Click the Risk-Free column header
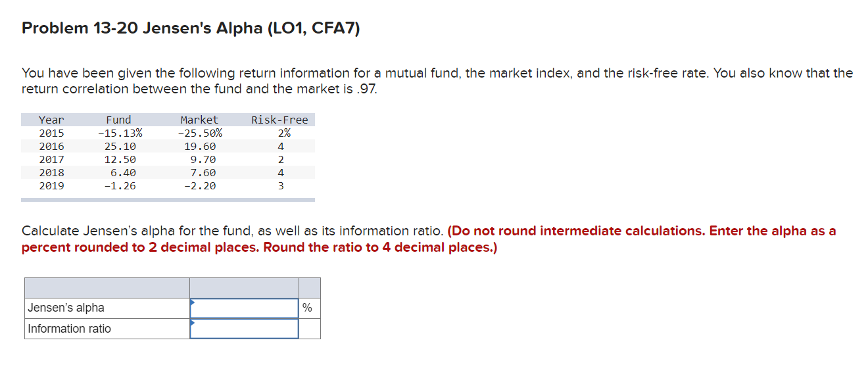Screen dimensions: 868x380 [279, 120]
